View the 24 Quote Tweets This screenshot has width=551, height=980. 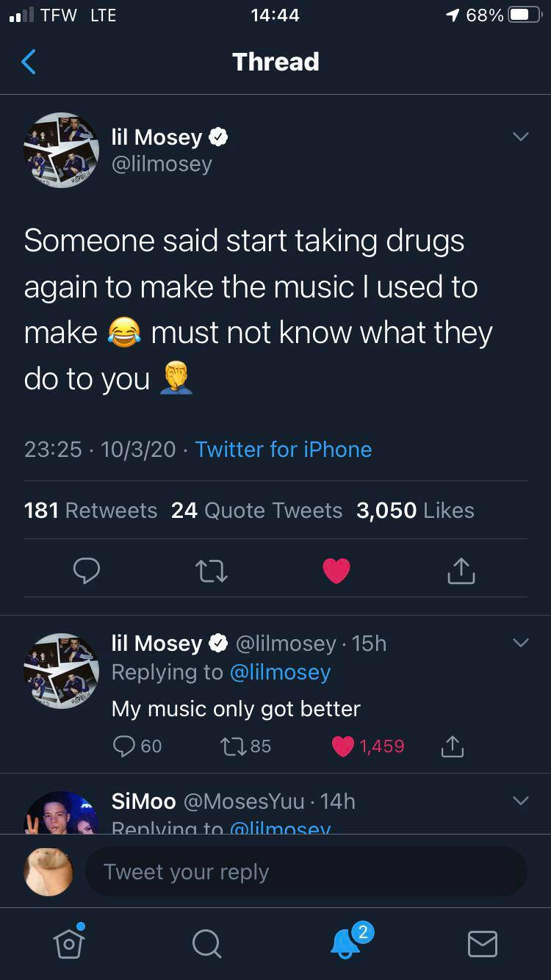(x=256, y=511)
